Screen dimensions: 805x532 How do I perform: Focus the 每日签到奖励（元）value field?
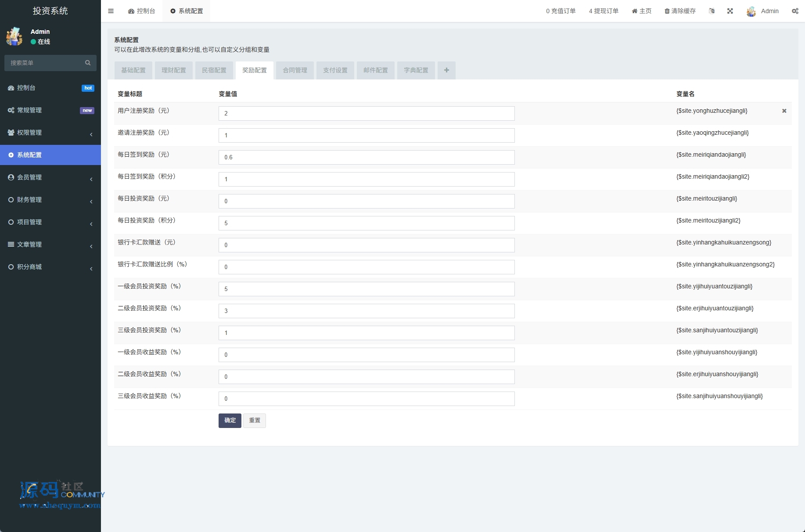tap(367, 157)
